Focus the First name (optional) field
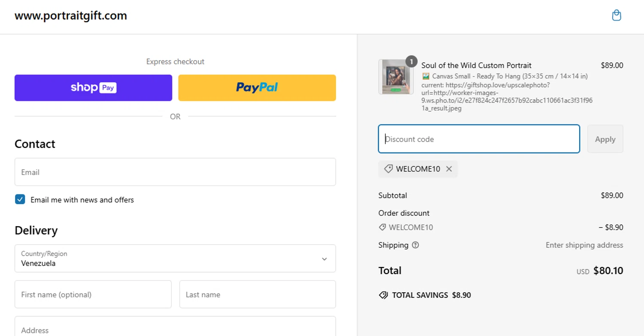644x336 pixels. point(93,294)
